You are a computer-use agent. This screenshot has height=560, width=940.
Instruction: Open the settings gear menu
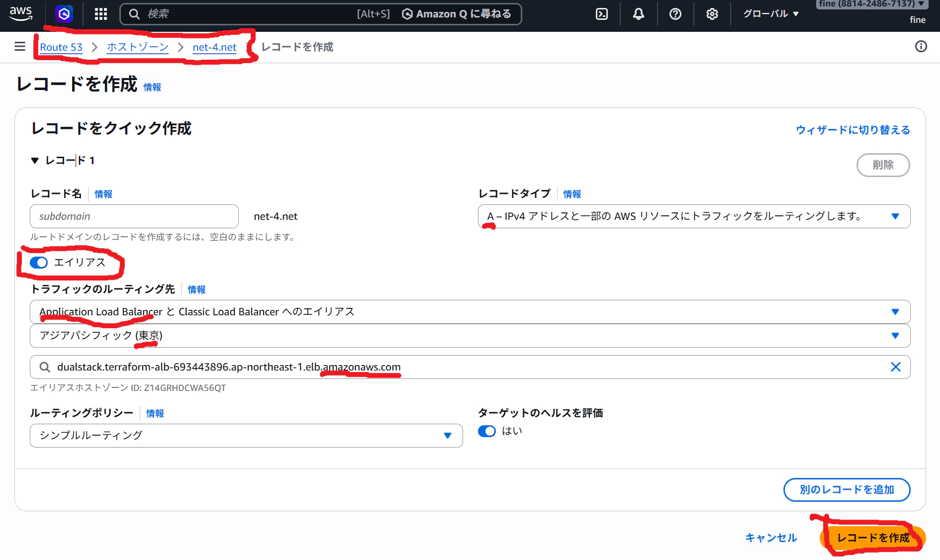coord(712,14)
